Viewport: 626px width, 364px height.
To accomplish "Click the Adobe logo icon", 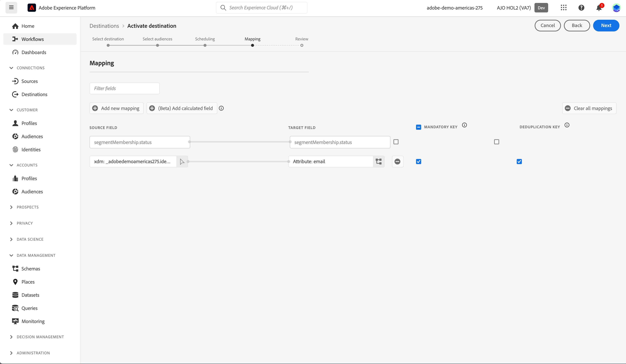I will point(32,8).
